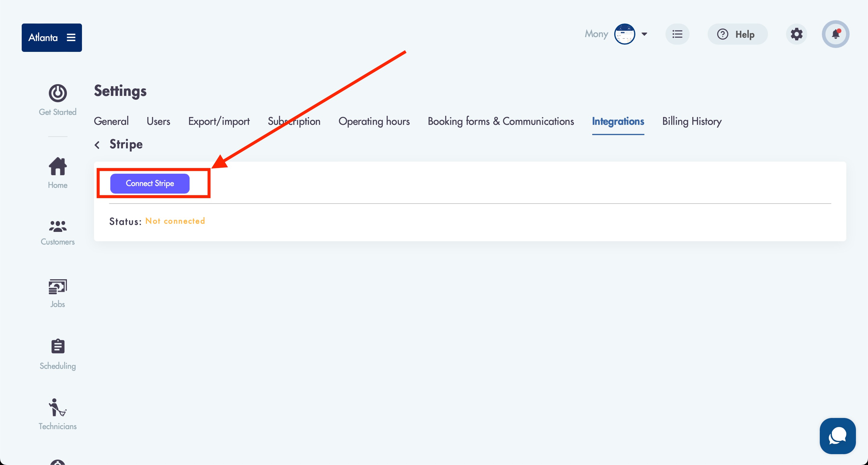Open settings gear icon
The height and width of the screenshot is (465, 868).
[797, 34]
